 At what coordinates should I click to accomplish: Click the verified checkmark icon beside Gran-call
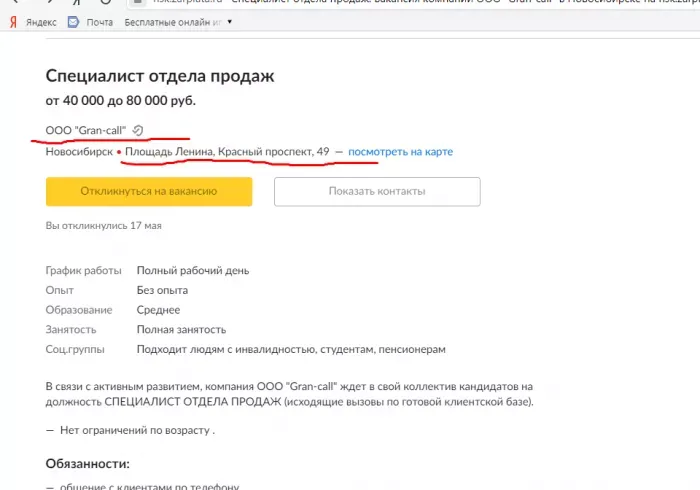coord(138,130)
